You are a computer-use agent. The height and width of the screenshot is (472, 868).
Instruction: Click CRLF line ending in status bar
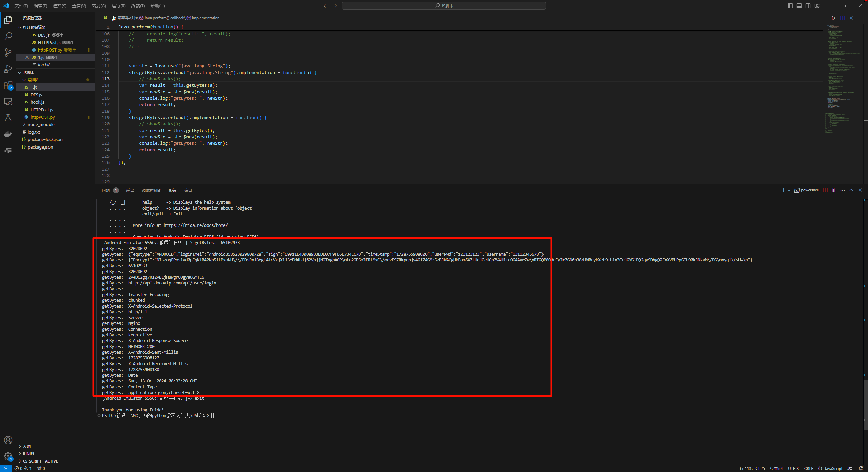[x=808, y=468]
